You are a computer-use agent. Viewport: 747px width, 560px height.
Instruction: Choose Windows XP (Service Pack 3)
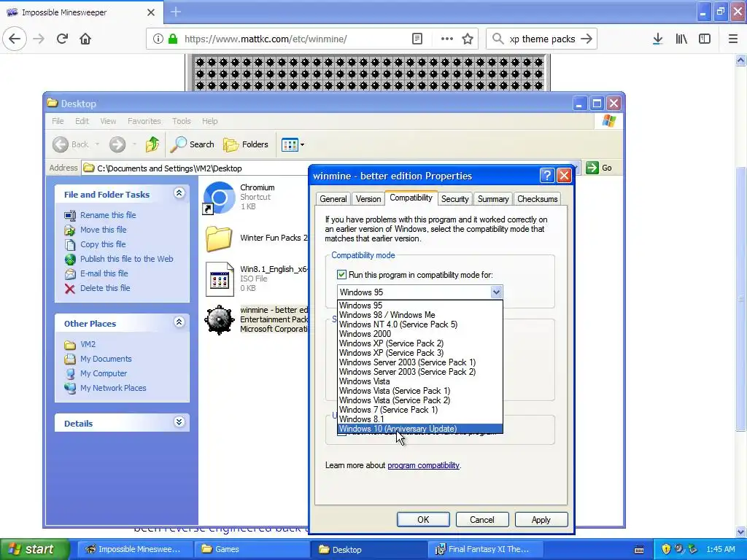419,353
